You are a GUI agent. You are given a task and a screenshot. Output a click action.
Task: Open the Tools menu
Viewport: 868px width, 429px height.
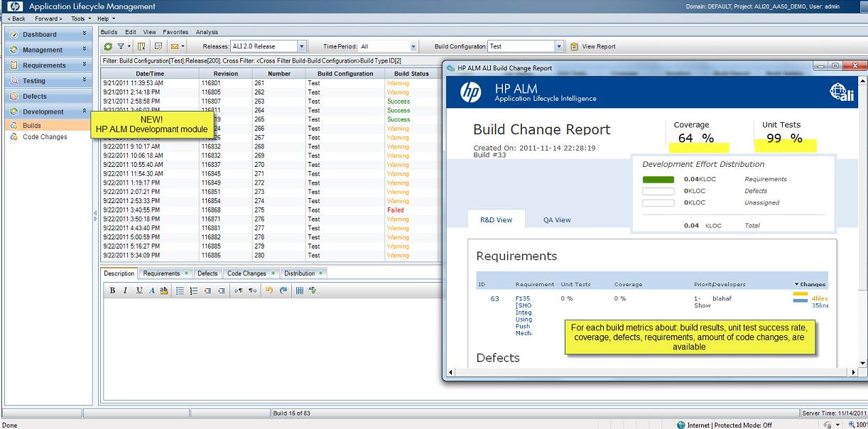80,18
